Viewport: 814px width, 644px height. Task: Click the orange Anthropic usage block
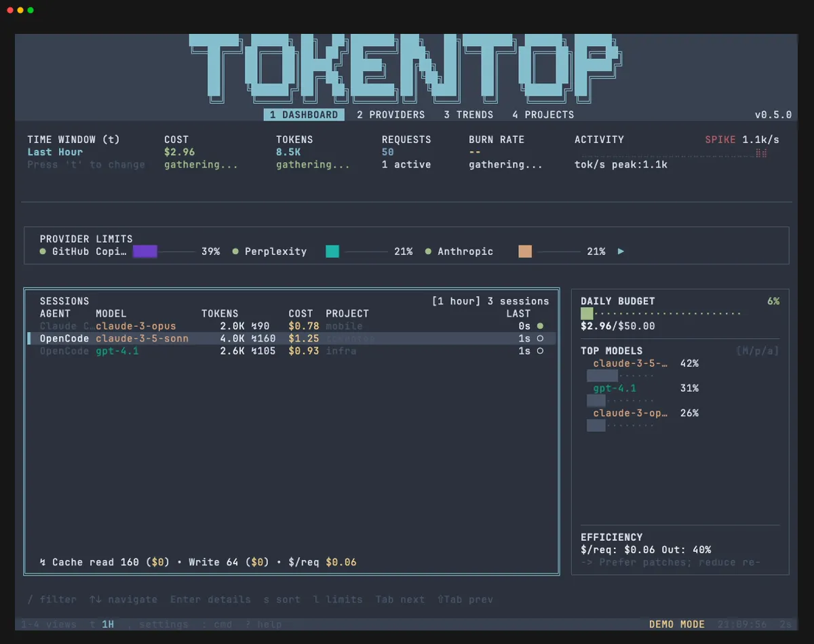tap(525, 251)
